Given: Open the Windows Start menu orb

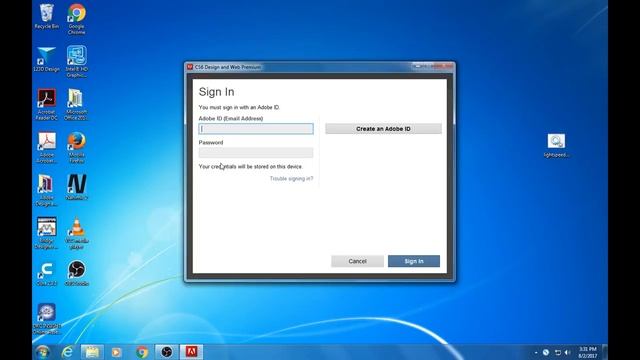Looking at the screenshot, I should pyautogui.click(x=43, y=352).
